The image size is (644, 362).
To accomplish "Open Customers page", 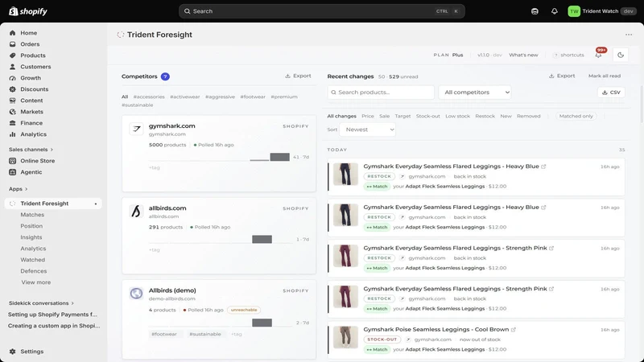I will (35, 67).
